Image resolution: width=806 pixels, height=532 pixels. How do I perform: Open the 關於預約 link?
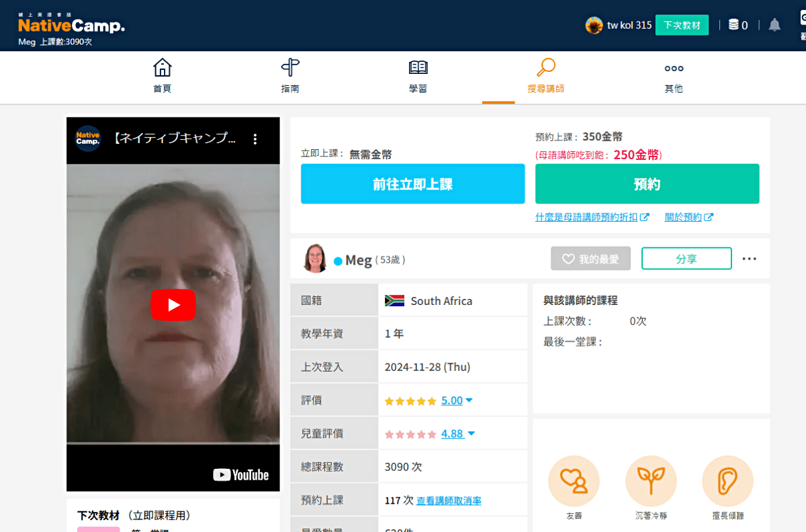pos(689,217)
